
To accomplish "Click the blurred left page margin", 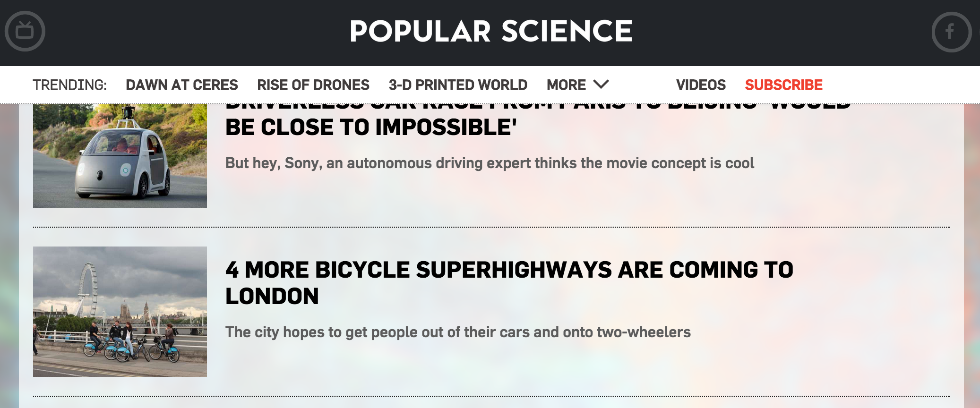I will click(x=9, y=255).
